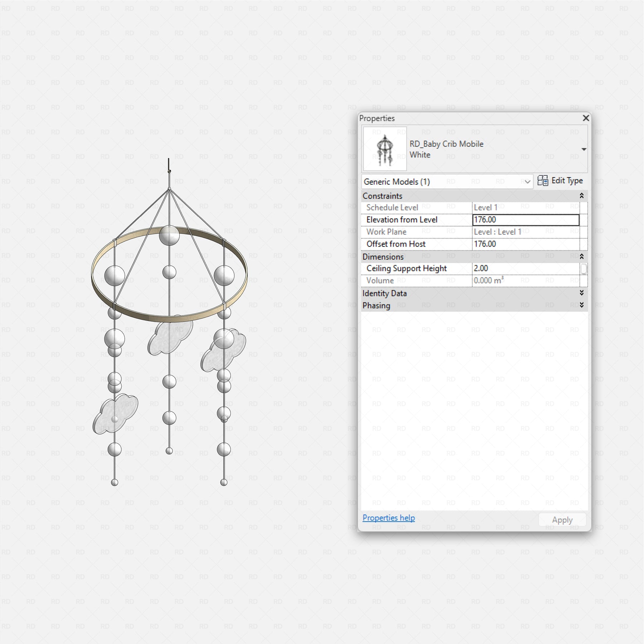Click the Volume value cell
The height and width of the screenshot is (644, 644).
tap(525, 280)
